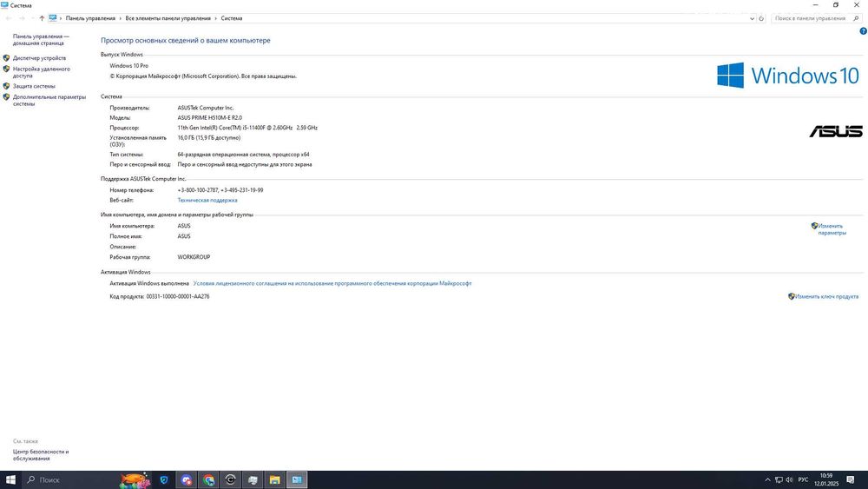
Task: Go forward with the forward arrow
Action: click(23, 18)
